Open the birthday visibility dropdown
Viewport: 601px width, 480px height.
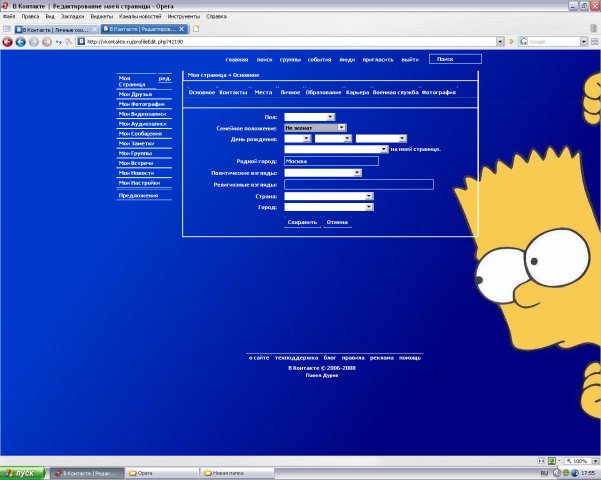point(336,149)
